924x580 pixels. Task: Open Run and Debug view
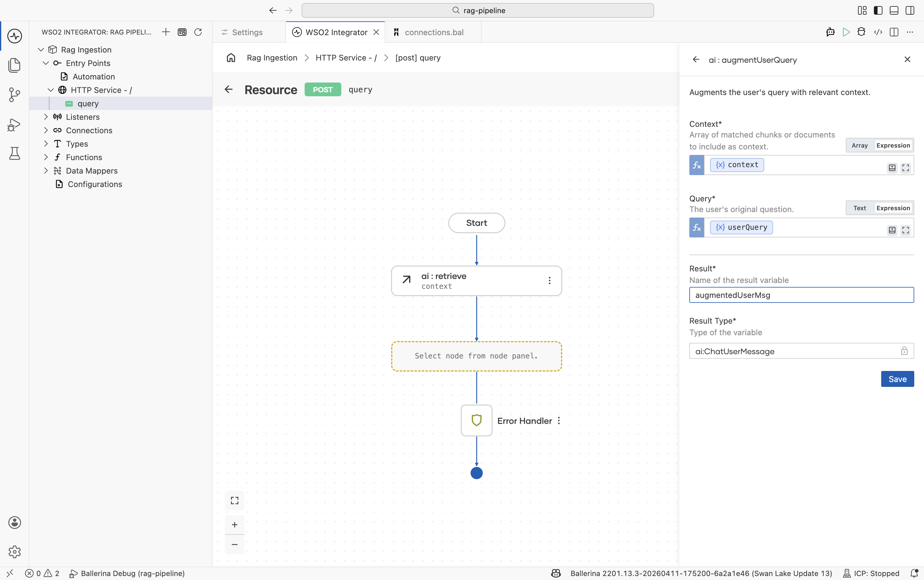[15, 124]
